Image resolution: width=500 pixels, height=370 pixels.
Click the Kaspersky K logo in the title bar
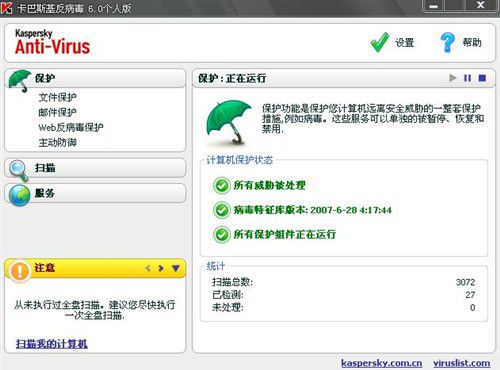(x=7, y=8)
